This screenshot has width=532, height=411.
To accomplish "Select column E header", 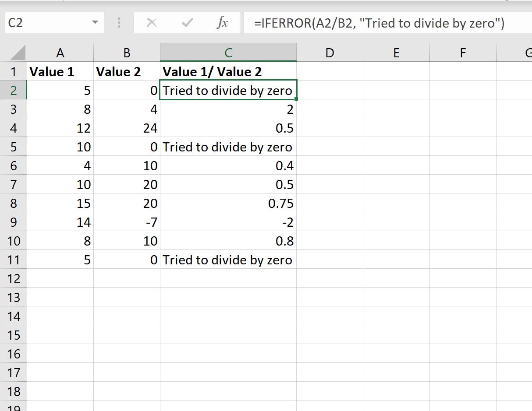I will tap(396, 53).
